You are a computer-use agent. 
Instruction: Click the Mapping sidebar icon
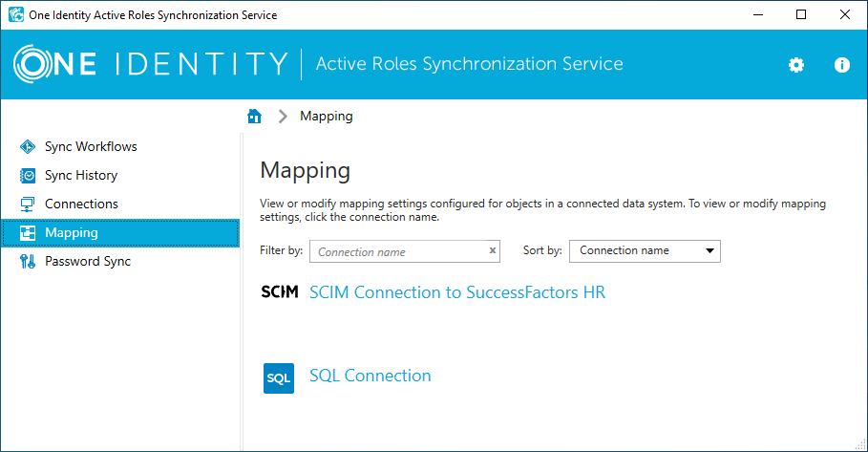point(27,232)
